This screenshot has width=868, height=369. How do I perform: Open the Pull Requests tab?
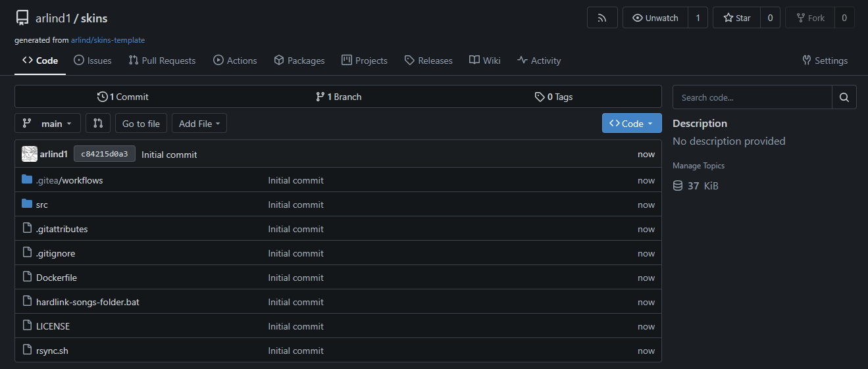(162, 61)
